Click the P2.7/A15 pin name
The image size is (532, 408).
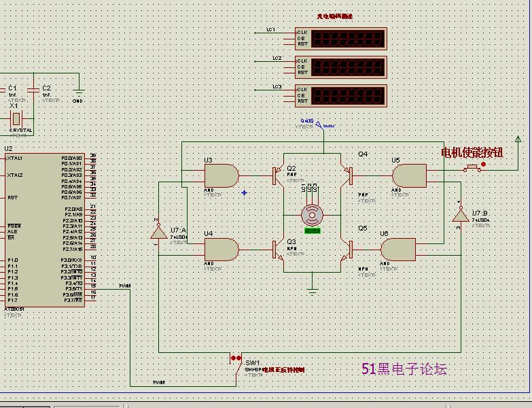pyautogui.click(x=73, y=249)
